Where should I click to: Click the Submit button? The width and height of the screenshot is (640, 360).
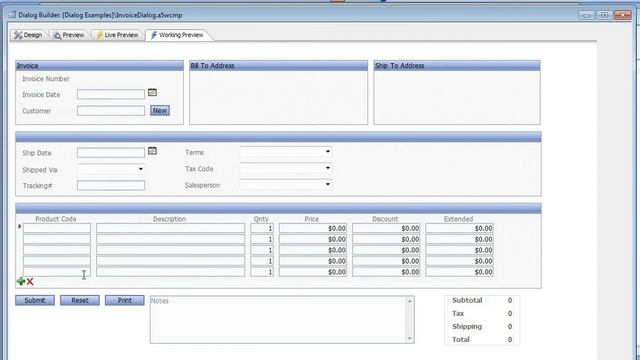[35, 300]
